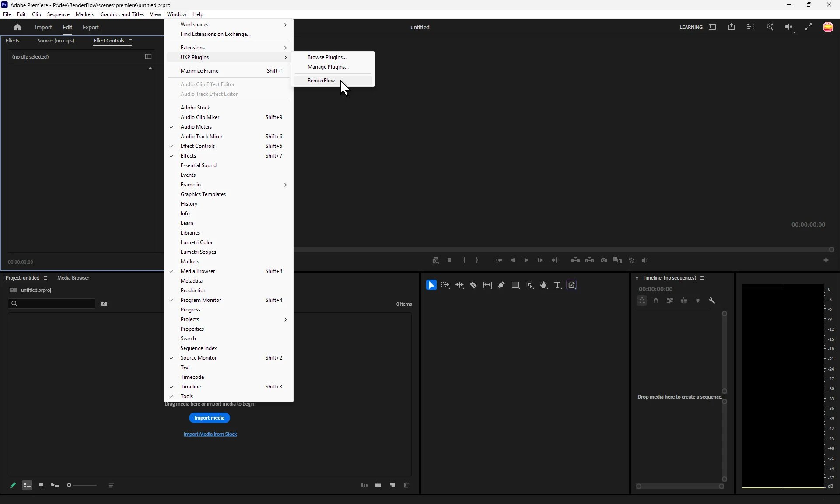Screen dimensions: 840x504
Task: Select the Ripple Edit tool
Action: pos(459,285)
